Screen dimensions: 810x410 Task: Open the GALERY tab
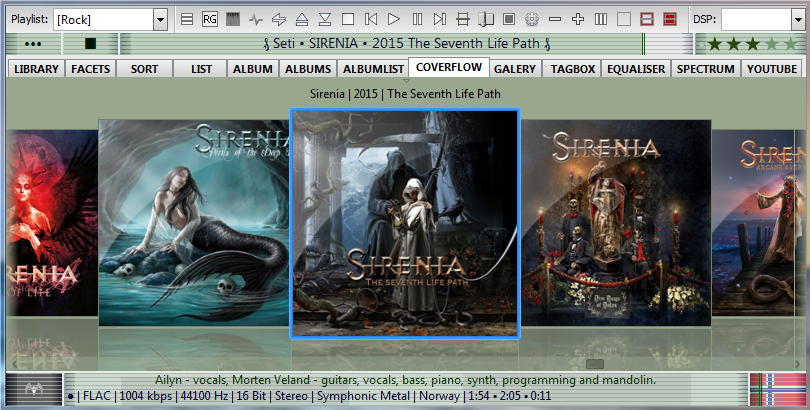pos(515,69)
